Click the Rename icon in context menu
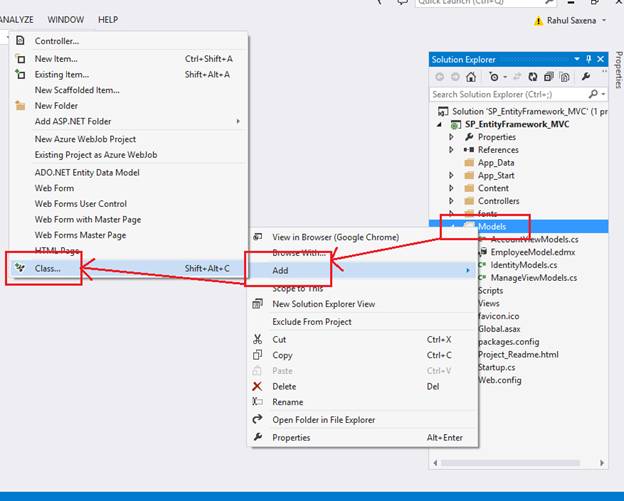Image resolution: width=624 pixels, height=501 pixels. coord(257,402)
